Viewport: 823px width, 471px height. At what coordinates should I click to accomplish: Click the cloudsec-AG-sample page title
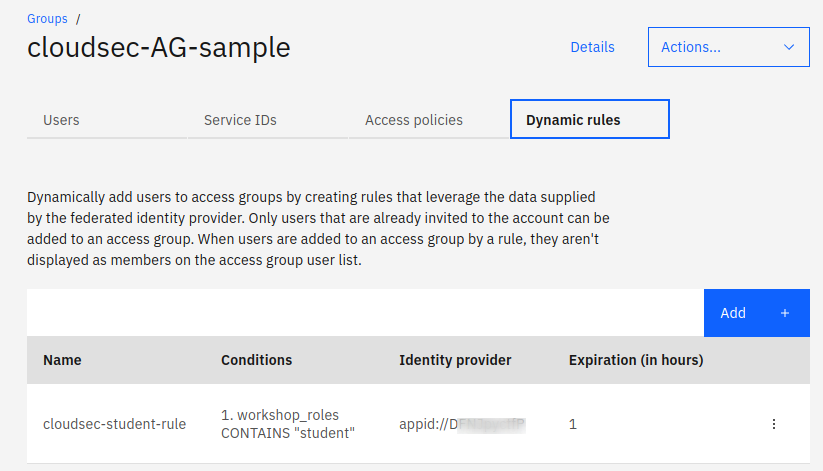tap(159, 48)
